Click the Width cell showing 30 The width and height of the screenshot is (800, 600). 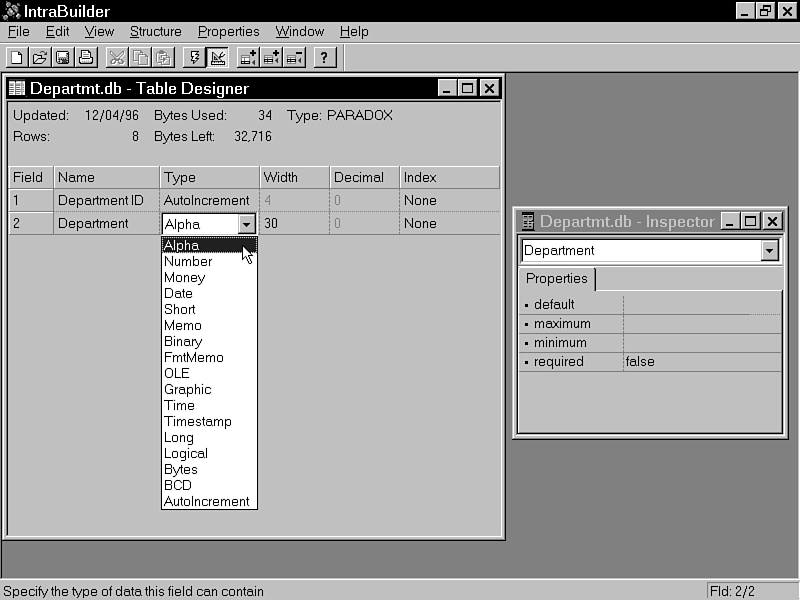point(293,224)
